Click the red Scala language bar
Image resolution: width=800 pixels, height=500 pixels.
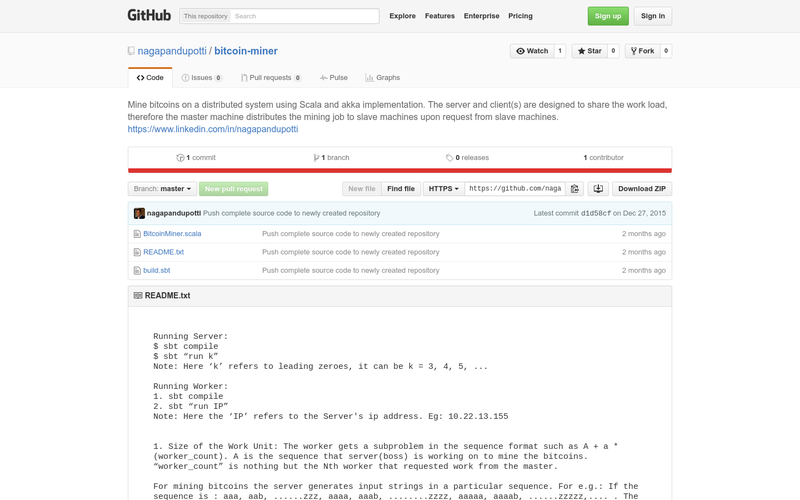coord(400,170)
